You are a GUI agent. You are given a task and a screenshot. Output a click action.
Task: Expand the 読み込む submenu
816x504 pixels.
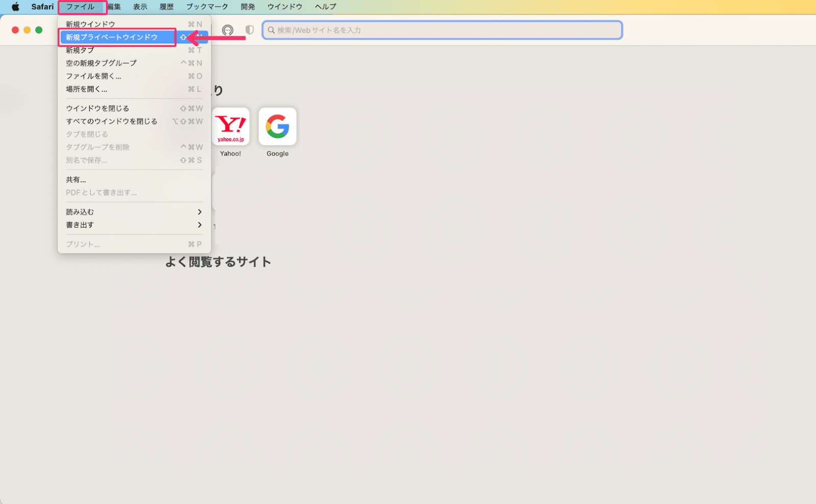coord(134,212)
